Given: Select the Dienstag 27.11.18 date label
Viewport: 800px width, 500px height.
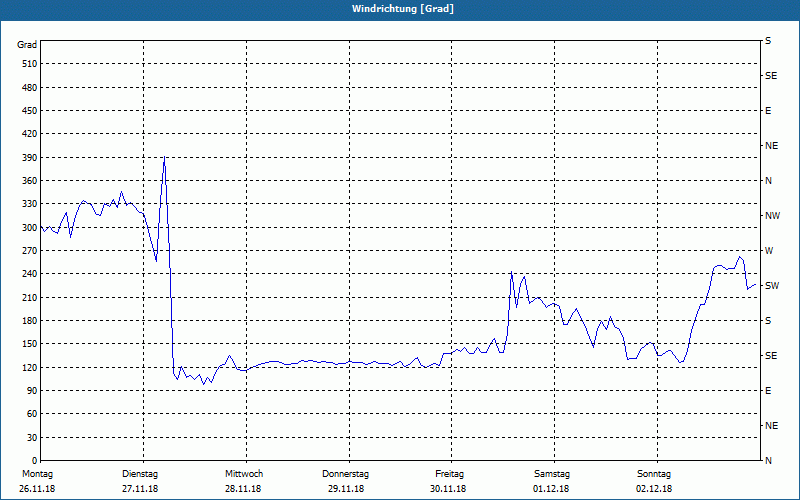Looking at the screenshot, I should [139, 481].
